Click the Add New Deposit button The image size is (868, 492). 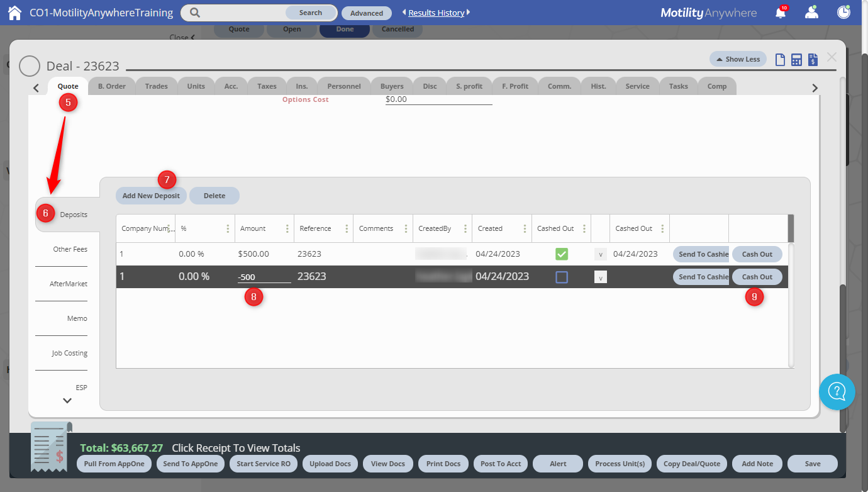point(151,196)
